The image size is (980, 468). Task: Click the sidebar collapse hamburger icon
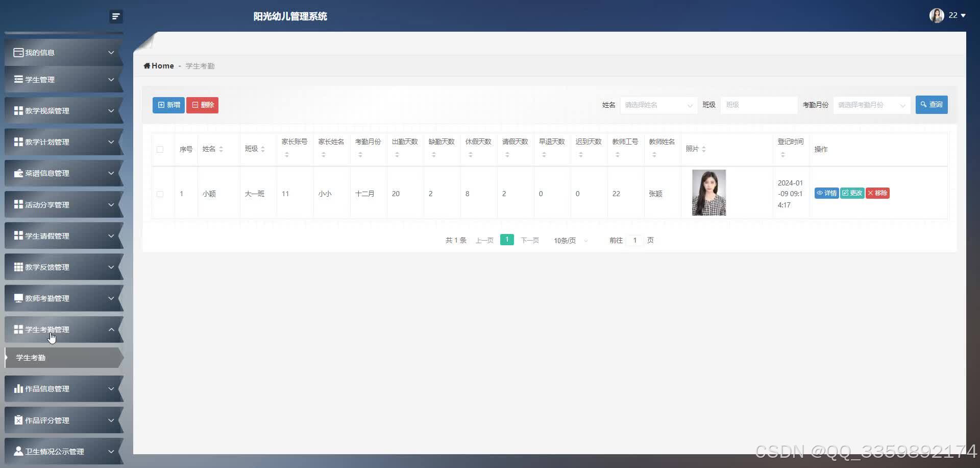point(116,16)
